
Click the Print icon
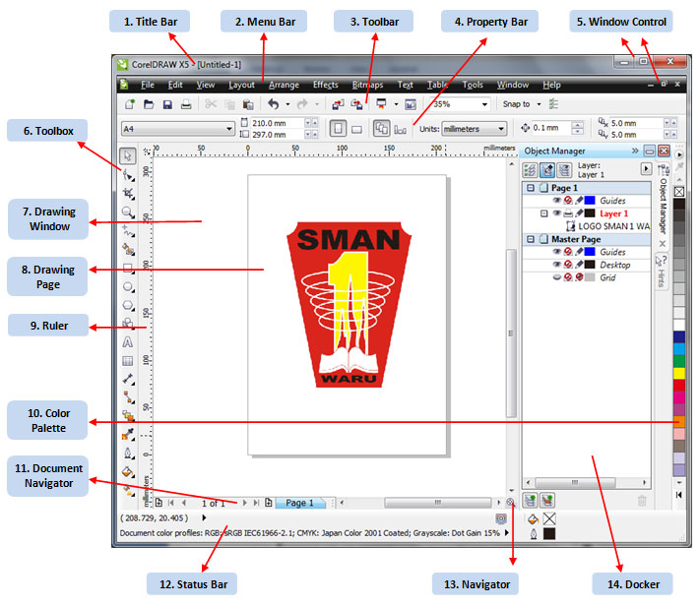pos(186,104)
